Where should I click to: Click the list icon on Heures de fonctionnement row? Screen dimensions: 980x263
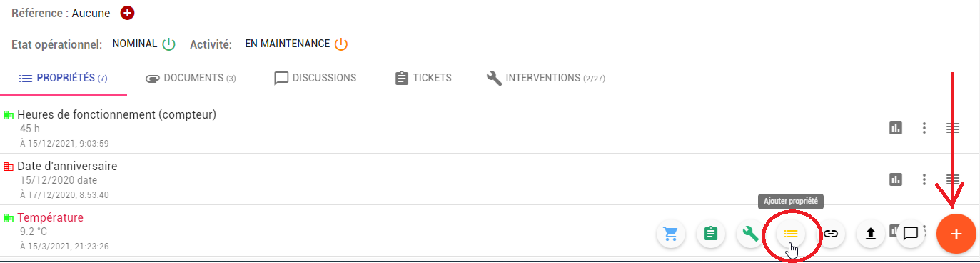point(953,128)
